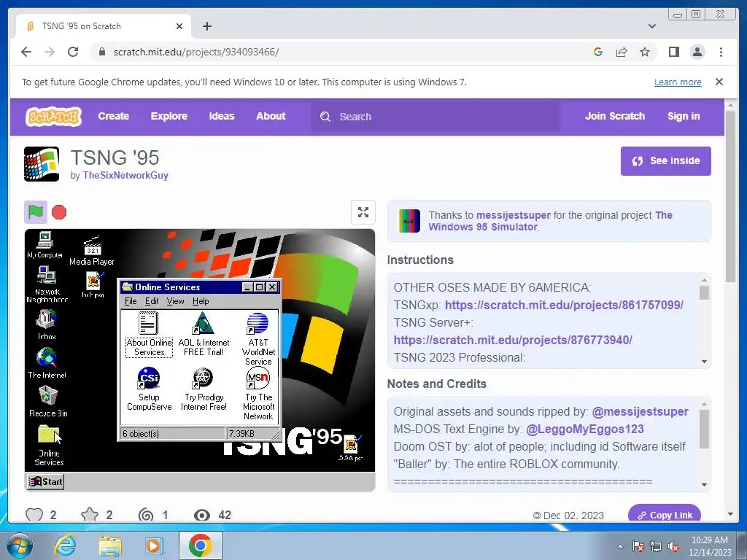Open a new tab with the plus button
Image resolution: width=747 pixels, height=560 pixels.
click(x=206, y=26)
